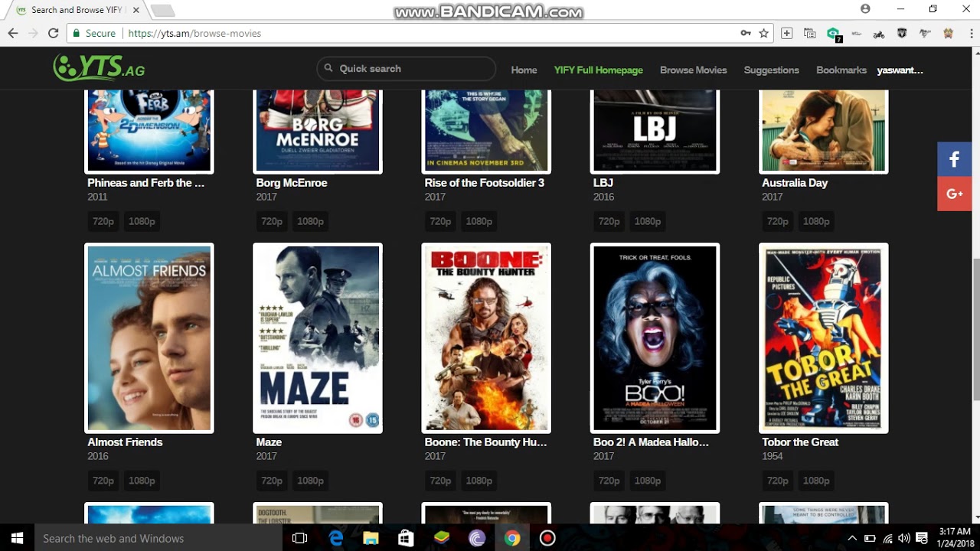The width and height of the screenshot is (980, 551).
Task: Click the Bandicam record taskbar icon
Action: (x=547, y=538)
